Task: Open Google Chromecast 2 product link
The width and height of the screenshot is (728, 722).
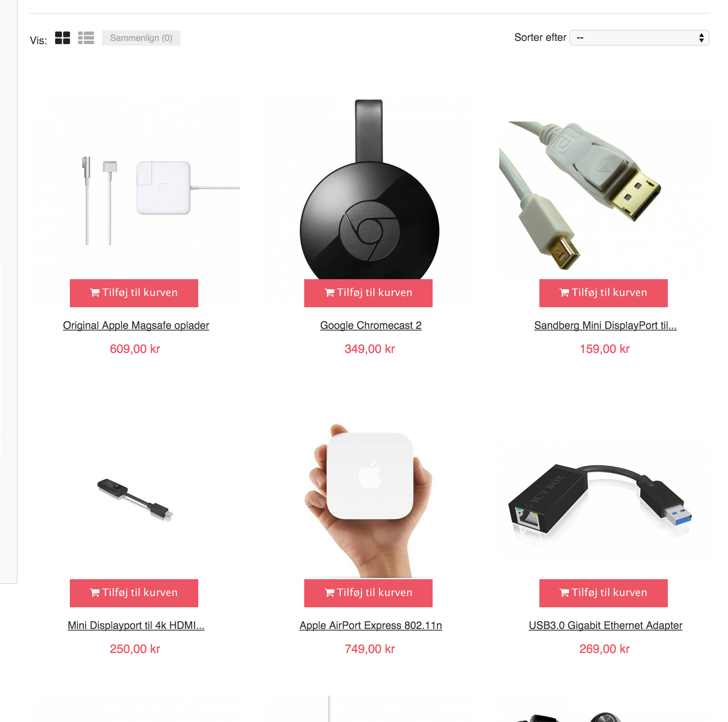Action: [x=371, y=325]
